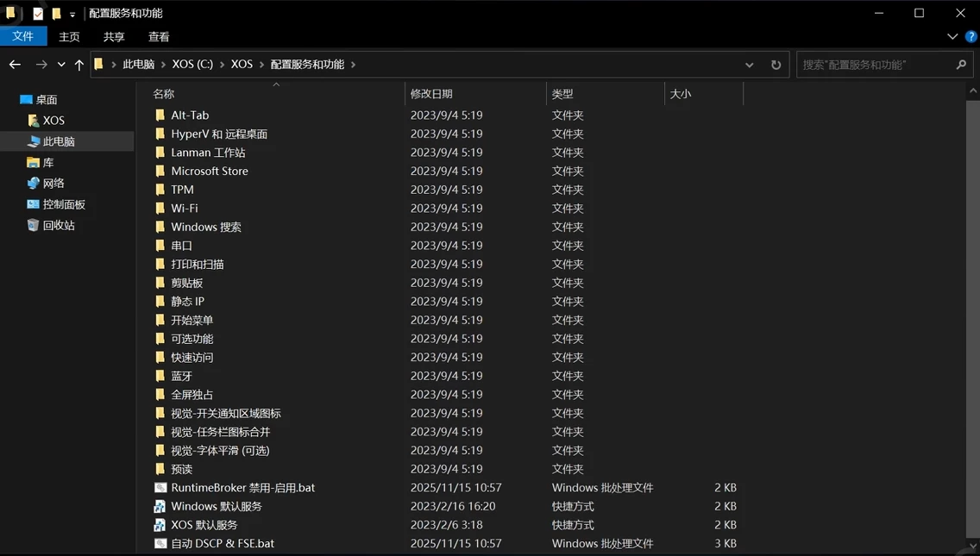The height and width of the screenshot is (556, 980).
Task: Select the Microsoft Store folder
Action: click(209, 171)
